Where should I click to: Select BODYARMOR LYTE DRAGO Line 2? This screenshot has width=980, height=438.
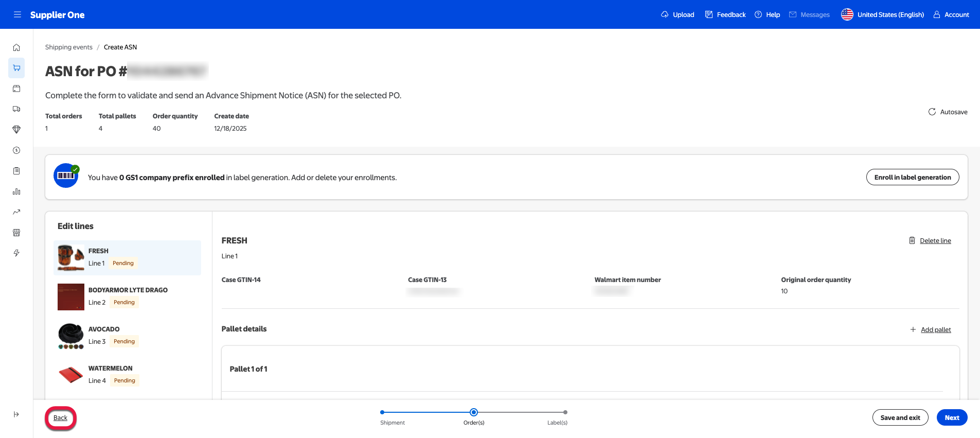click(127, 296)
